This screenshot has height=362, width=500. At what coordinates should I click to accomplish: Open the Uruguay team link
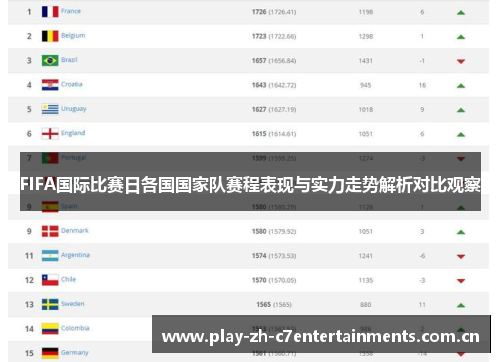click(x=74, y=109)
